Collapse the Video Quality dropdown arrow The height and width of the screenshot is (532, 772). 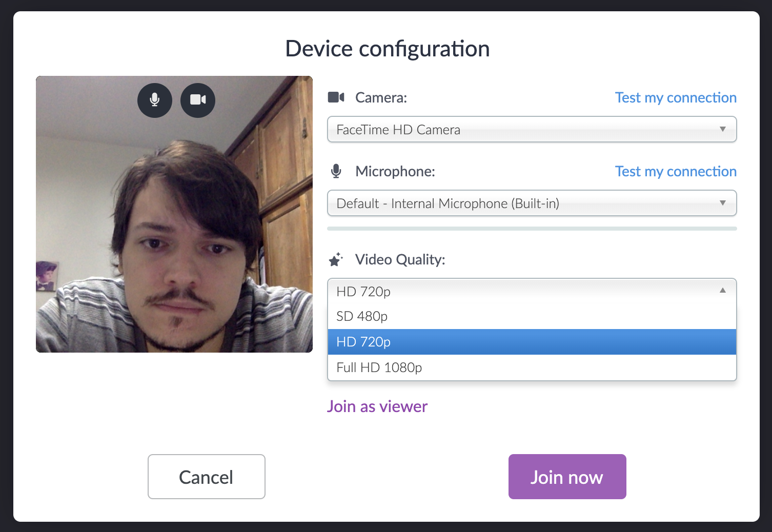(x=723, y=291)
